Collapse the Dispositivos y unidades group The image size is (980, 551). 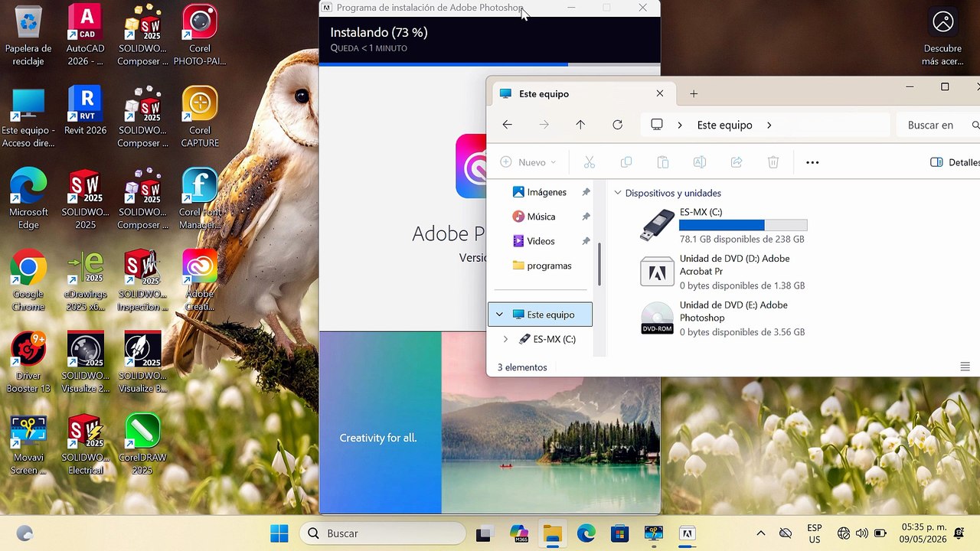[x=618, y=193]
